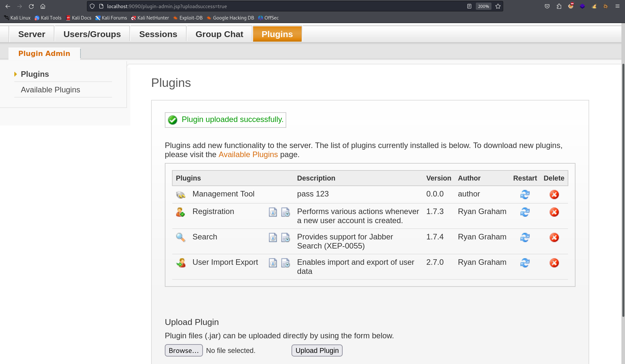The height and width of the screenshot is (364, 625).
Task: Restart the Management Tool plugin
Action: (525, 195)
